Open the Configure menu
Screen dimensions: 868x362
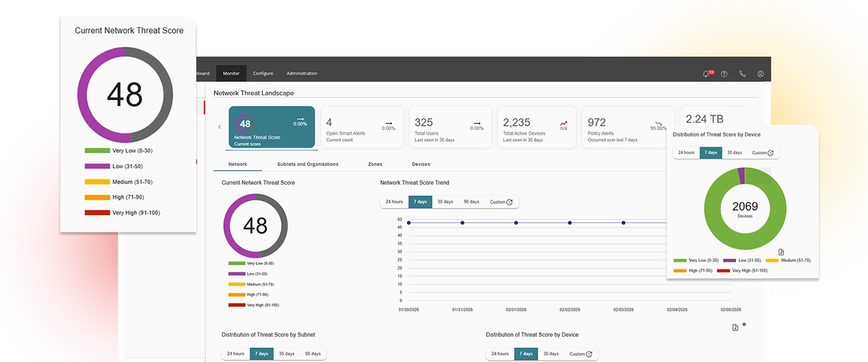(x=263, y=73)
